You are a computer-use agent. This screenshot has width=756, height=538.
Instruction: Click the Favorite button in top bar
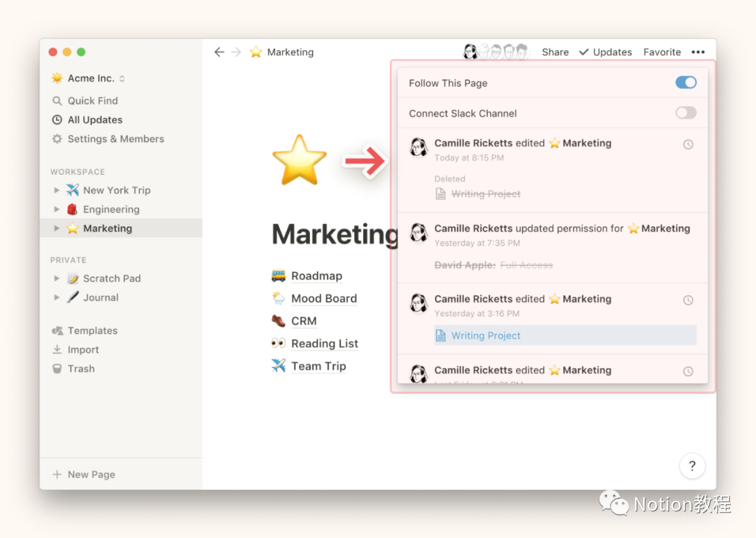(x=661, y=52)
